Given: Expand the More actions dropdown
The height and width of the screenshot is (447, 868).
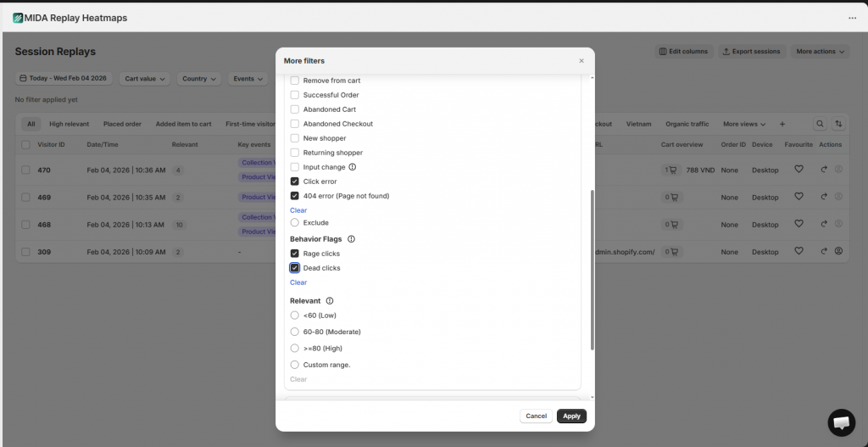Looking at the screenshot, I should (820, 52).
